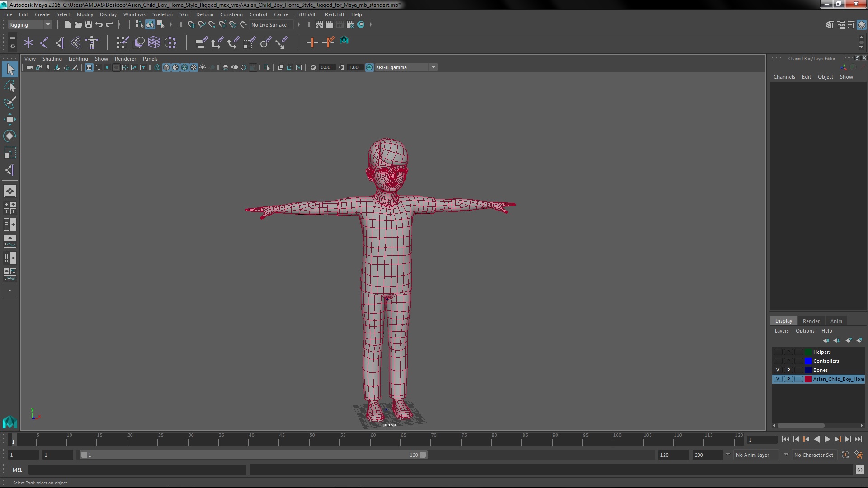Viewport: 868px width, 488px height.
Task: Select the arrow Select tool
Action: [10, 69]
